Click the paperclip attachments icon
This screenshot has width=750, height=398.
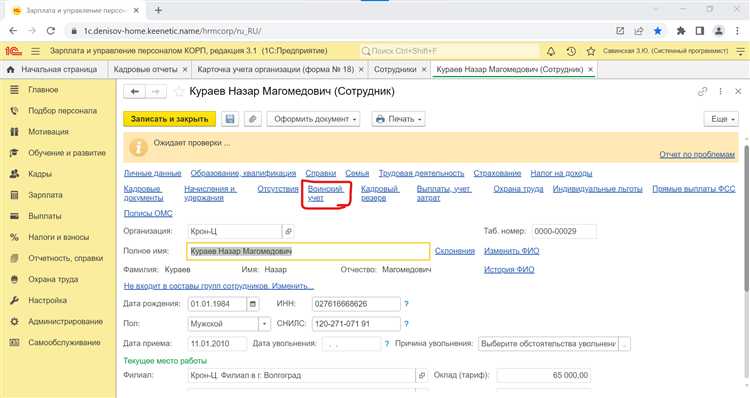pyautogui.click(x=253, y=119)
